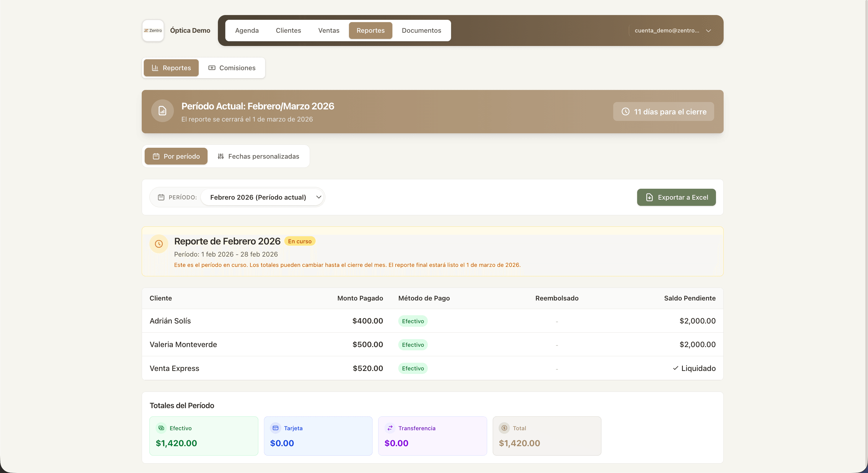Click the calendar icon beside PERÍODO label

161,197
